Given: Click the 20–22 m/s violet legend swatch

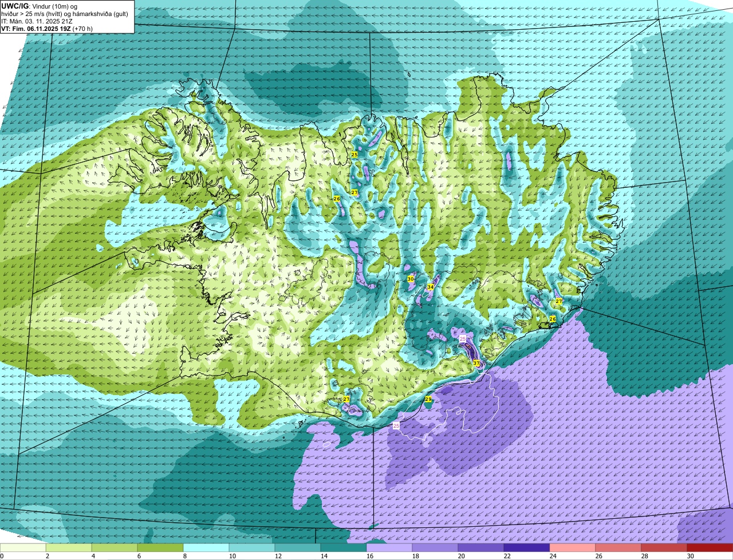Looking at the screenshot, I should (481, 547).
